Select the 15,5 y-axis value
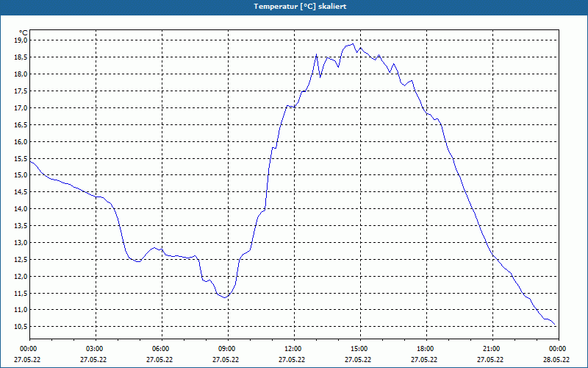 [21, 158]
